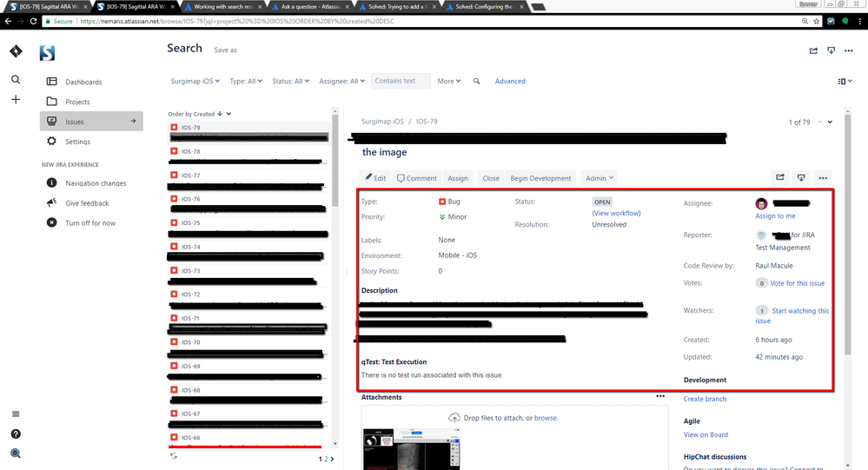The width and height of the screenshot is (868, 470).
Task: Click the Contains text search field
Action: 401,81
